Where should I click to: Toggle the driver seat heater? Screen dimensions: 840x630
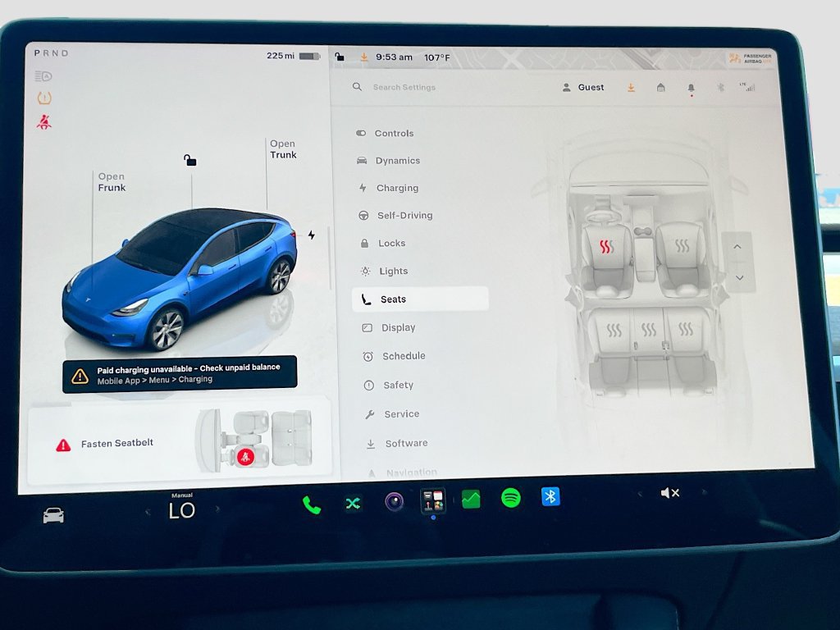606,246
